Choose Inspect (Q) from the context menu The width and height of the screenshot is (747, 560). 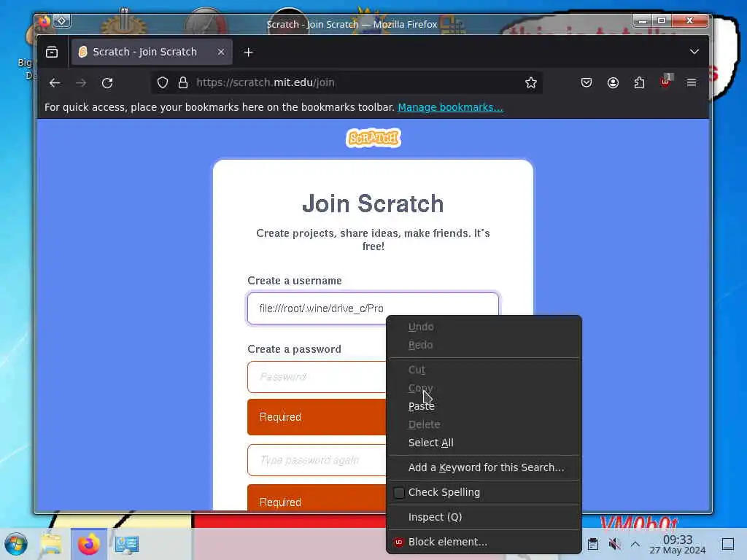pos(484,517)
